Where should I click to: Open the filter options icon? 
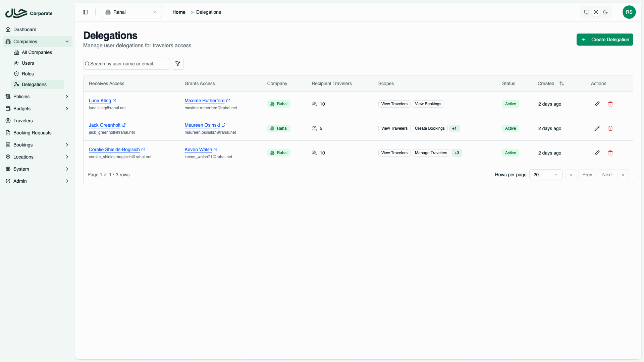[177, 64]
